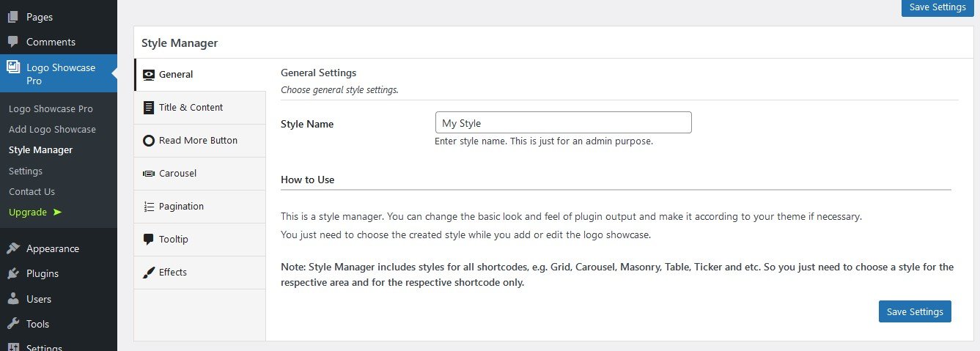Click the Title & Content document icon
980x351 pixels.
(x=149, y=107)
